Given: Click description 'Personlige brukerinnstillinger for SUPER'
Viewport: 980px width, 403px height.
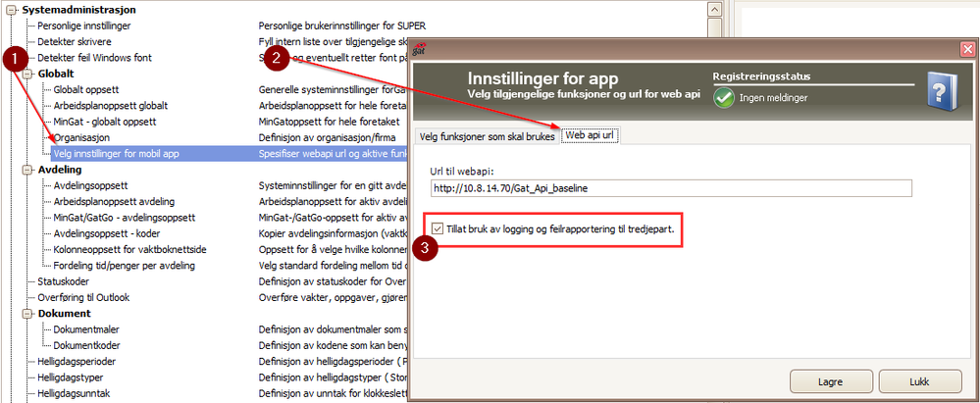Looking at the screenshot, I should point(342,26).
